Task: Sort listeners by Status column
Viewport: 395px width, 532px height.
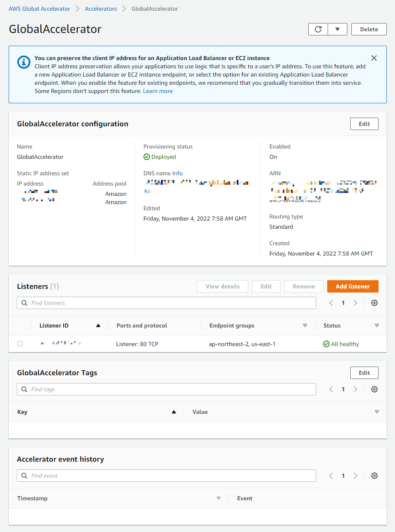Action: 377,325
